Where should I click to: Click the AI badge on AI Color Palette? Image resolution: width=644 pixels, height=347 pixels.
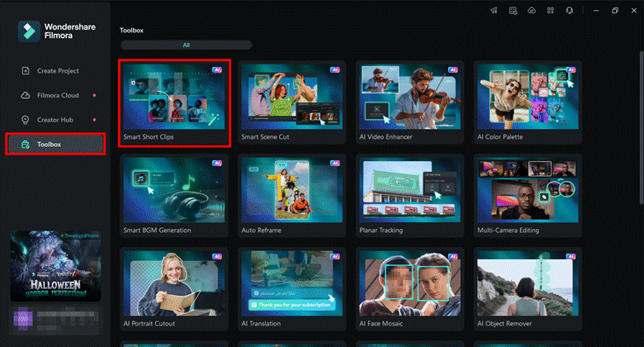[571, 70]
